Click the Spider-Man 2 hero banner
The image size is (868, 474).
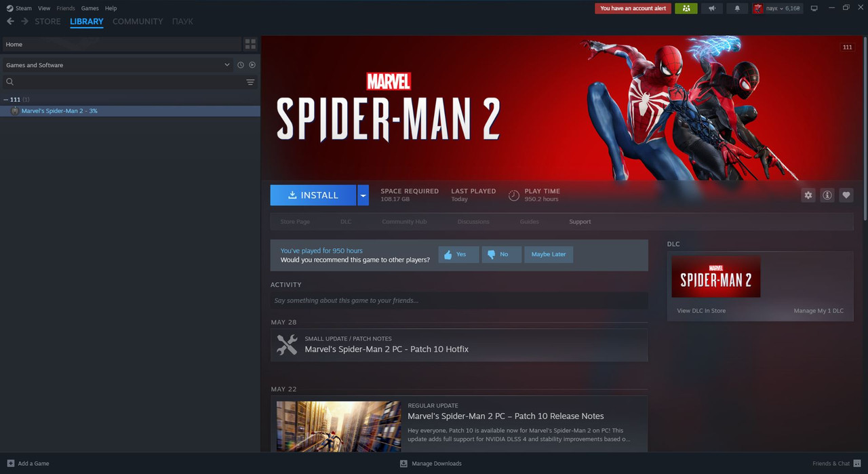click(x=561, y=108)
